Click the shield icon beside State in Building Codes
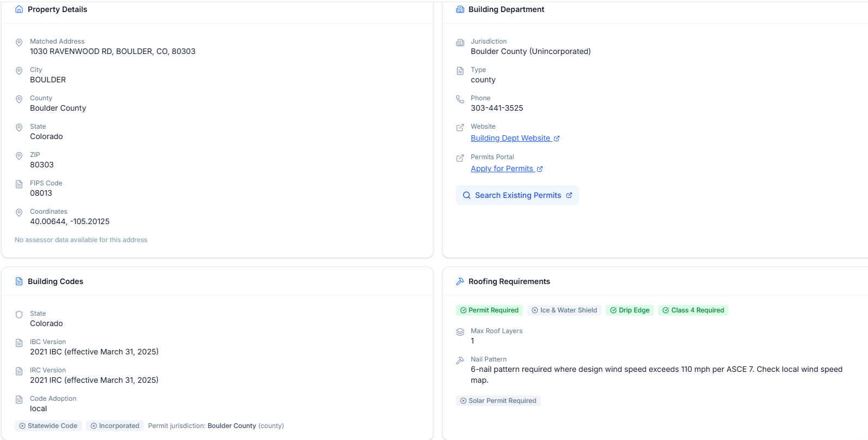This screenshot has height=440, width=868. point(19,315)
